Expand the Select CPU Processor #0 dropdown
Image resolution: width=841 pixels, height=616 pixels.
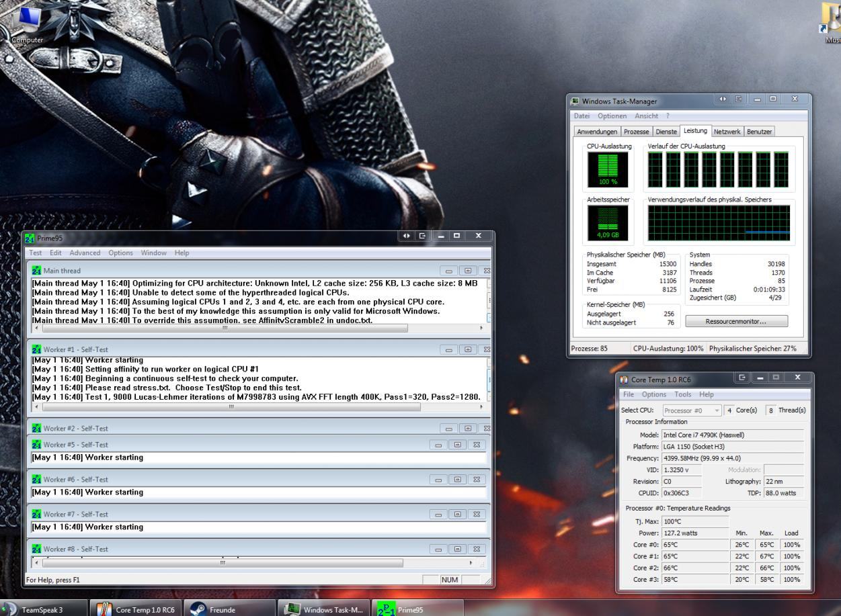pos(691,410)
